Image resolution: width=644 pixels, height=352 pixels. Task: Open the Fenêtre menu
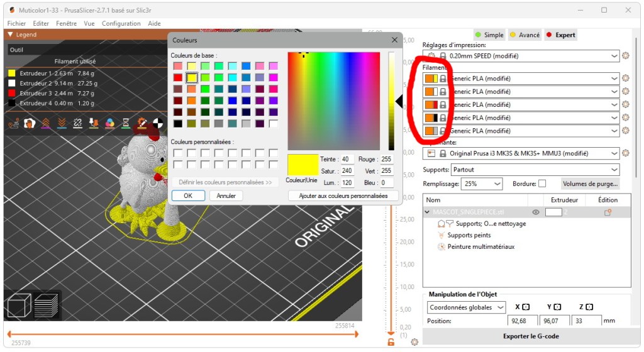coord(66,23)
